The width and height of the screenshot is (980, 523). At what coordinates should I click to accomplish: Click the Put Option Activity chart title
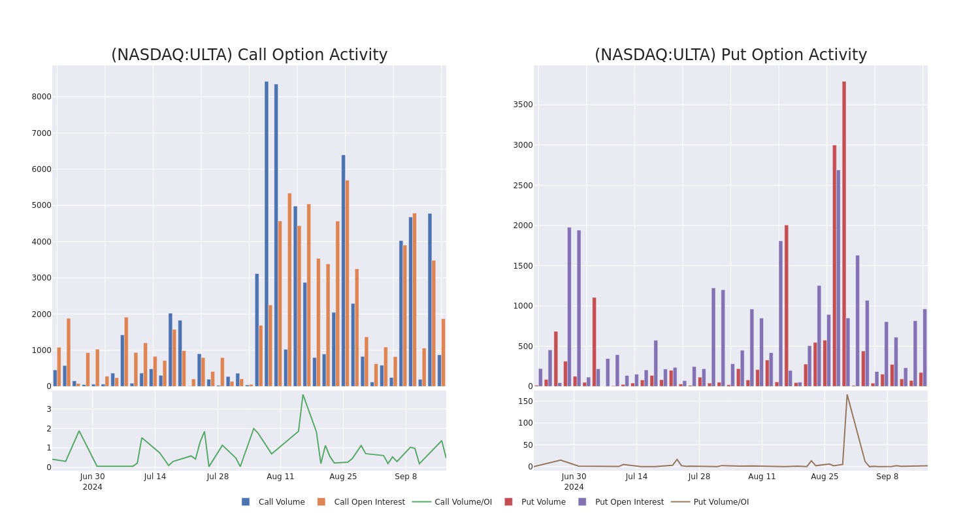[x=730, y=55]
